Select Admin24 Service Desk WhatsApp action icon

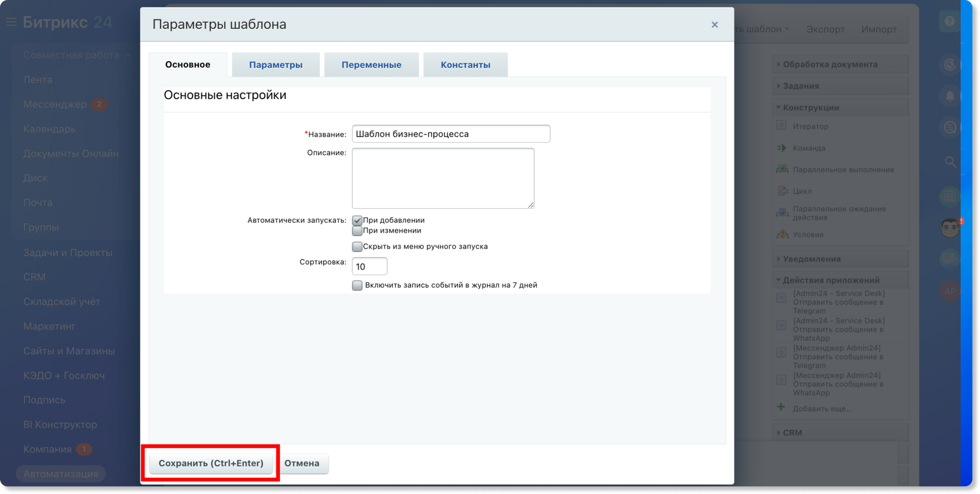[782, 325]
